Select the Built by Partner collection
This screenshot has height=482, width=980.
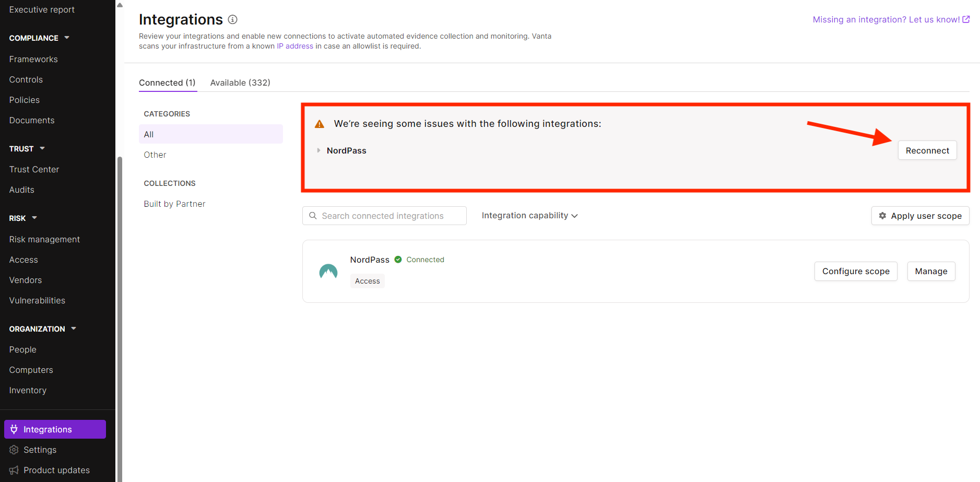pyautogui.click(x=174, y=204)
